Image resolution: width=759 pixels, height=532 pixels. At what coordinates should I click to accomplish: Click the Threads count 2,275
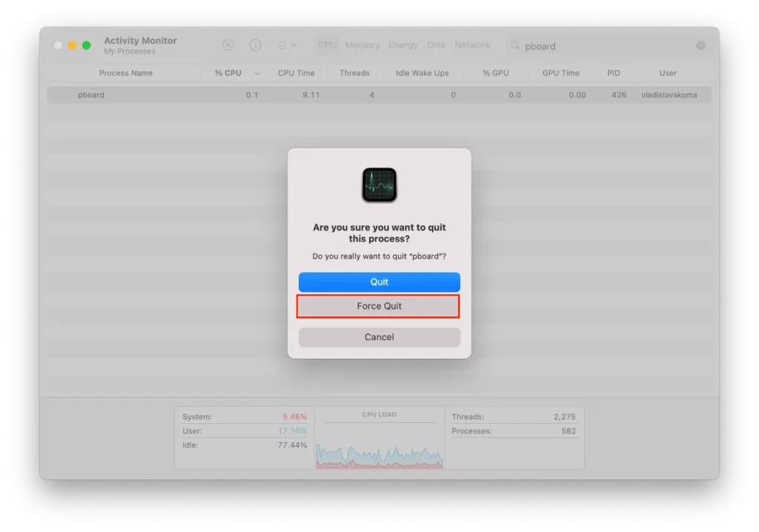click(564, 417)
